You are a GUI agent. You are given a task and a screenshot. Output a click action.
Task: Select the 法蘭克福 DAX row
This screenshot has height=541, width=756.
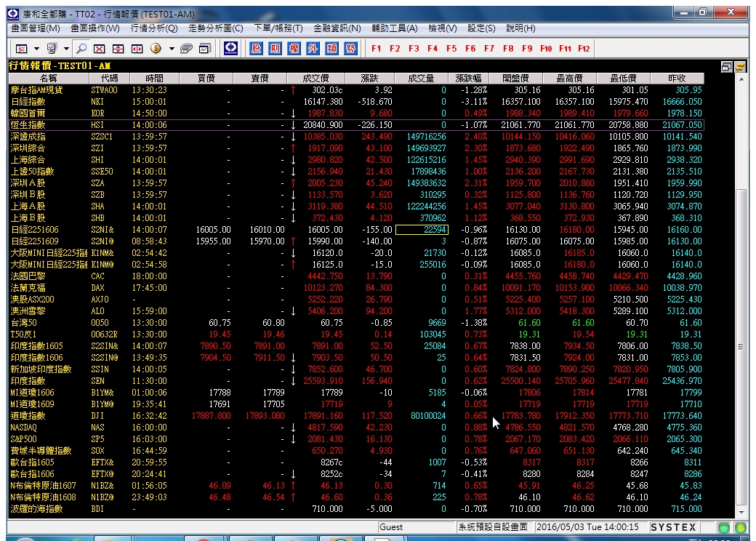click(356, 288)
